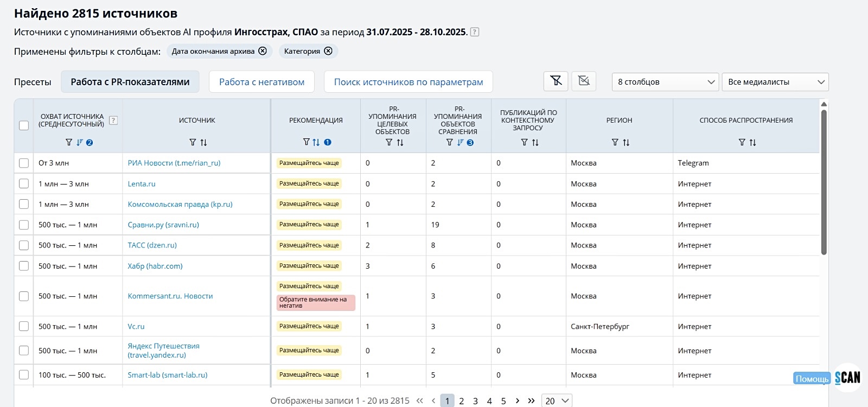Sort by the Регион column
This screenshot has width=868, height=407.
[626, 142]
